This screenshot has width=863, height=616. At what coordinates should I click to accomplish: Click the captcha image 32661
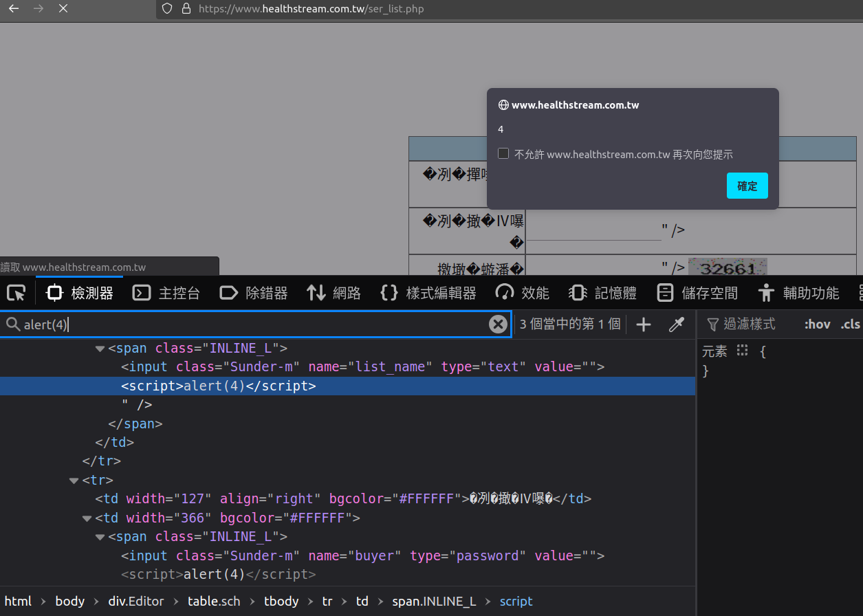click(x=728, y=267)
